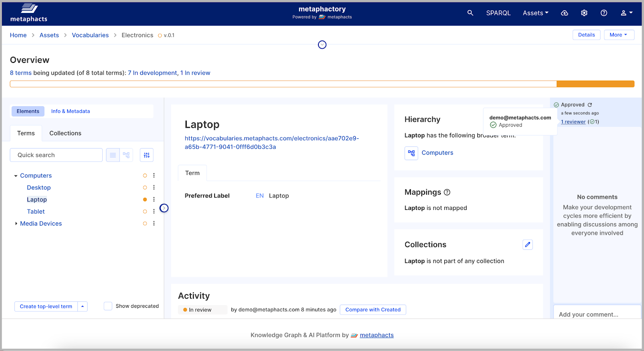Open the settings gear icon
The width and height of the screenshot is (644, 351).
pos(584,13)
